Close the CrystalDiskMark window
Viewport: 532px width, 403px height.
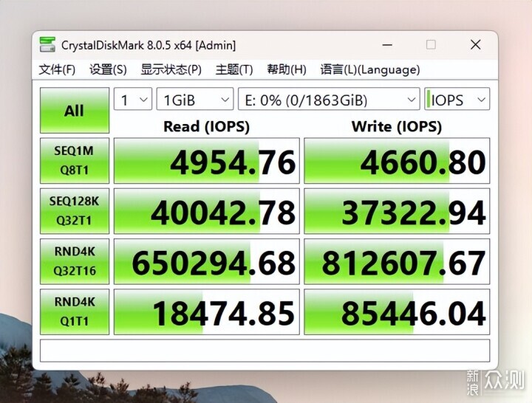475,45
